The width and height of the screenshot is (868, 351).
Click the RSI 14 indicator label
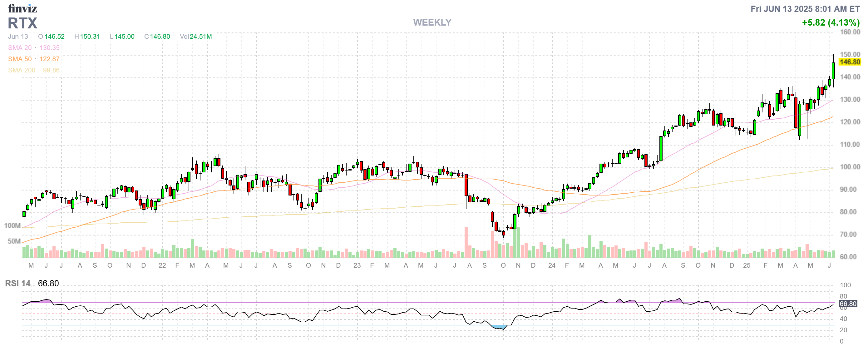pyautogui.click(x=17, y=283)
